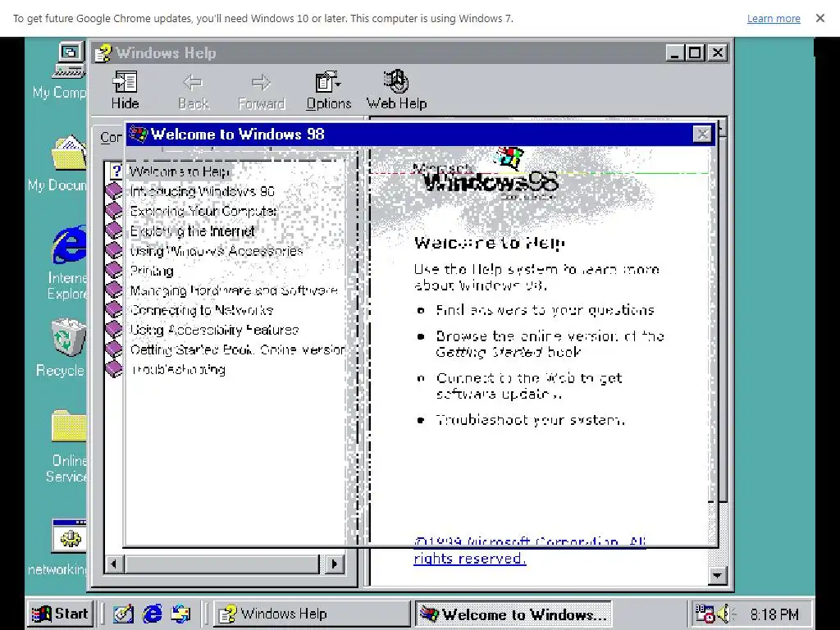
Task: Open the Online Services desktop folder
Action: click(67, 447)
